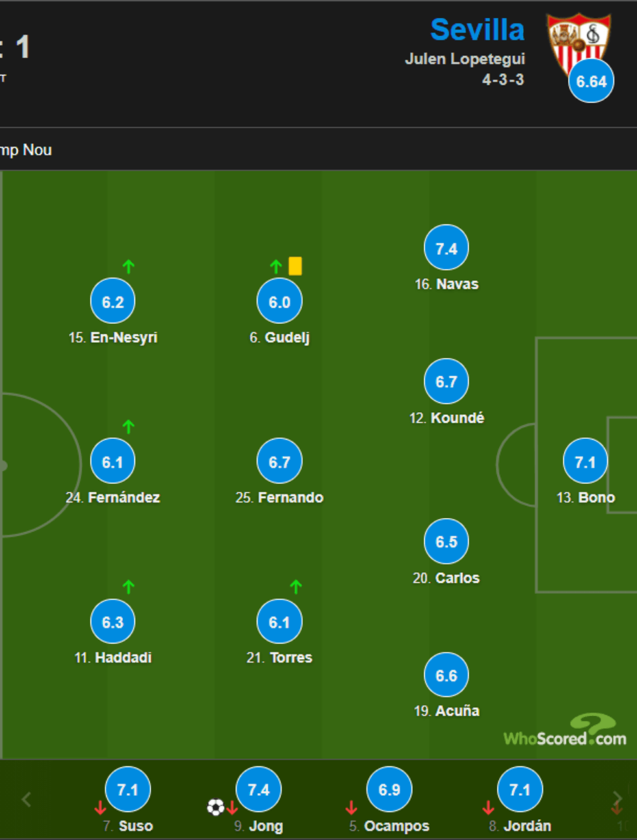This screenshot has width=637, height=840.
Task: Open Jordán's 7.1 bench rating
Action: tap(519, 789)
